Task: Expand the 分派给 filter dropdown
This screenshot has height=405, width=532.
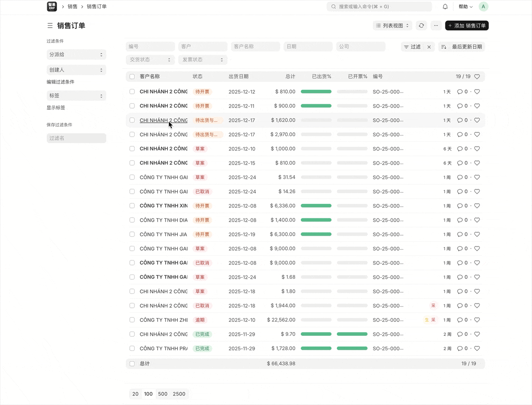Action: point(76,55)
